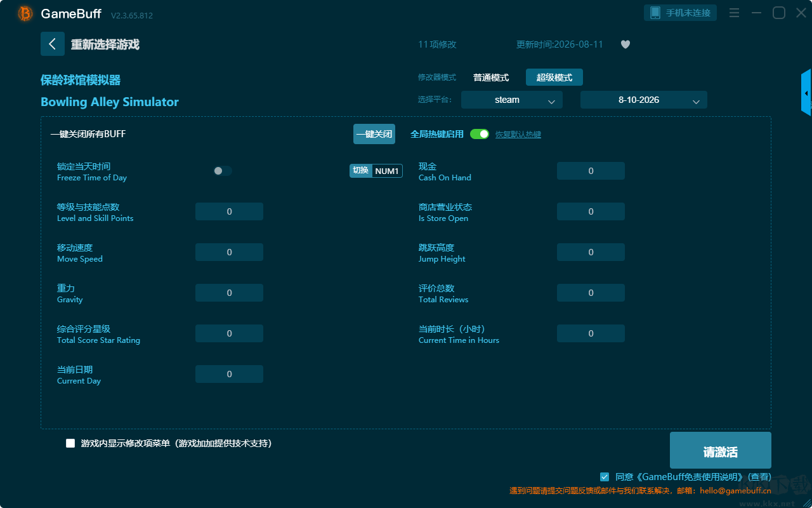This screenshot has width=812, height=508.
Task: Click the Total Reviews value field
Action: [591, 293]
